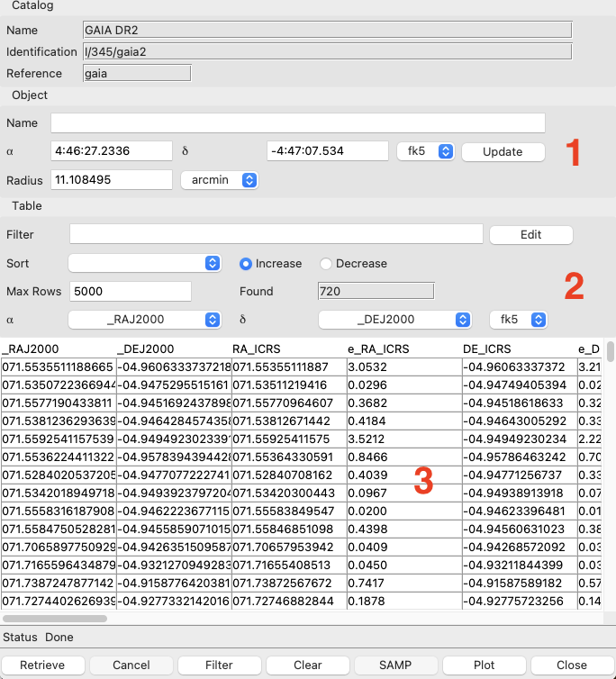Screen dimensions: 616x679
Task: Click the Clear button
Action: click(307, 665)
